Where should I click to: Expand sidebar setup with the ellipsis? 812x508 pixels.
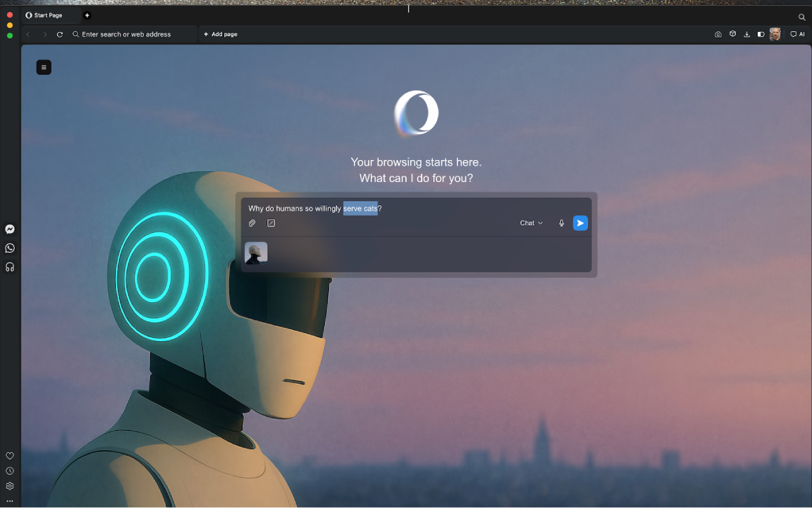click(9, 501)
